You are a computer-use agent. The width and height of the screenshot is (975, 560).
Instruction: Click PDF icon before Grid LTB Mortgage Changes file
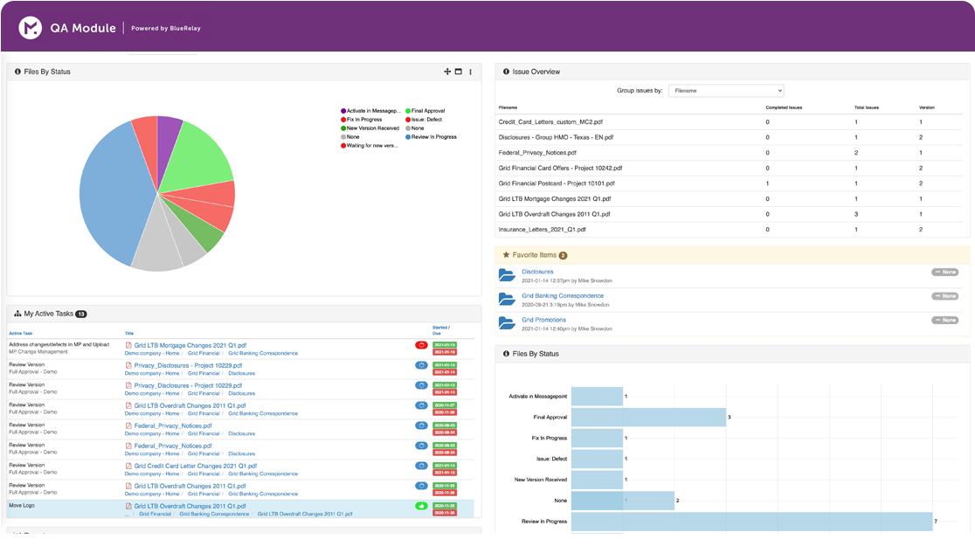click(128, 346)
